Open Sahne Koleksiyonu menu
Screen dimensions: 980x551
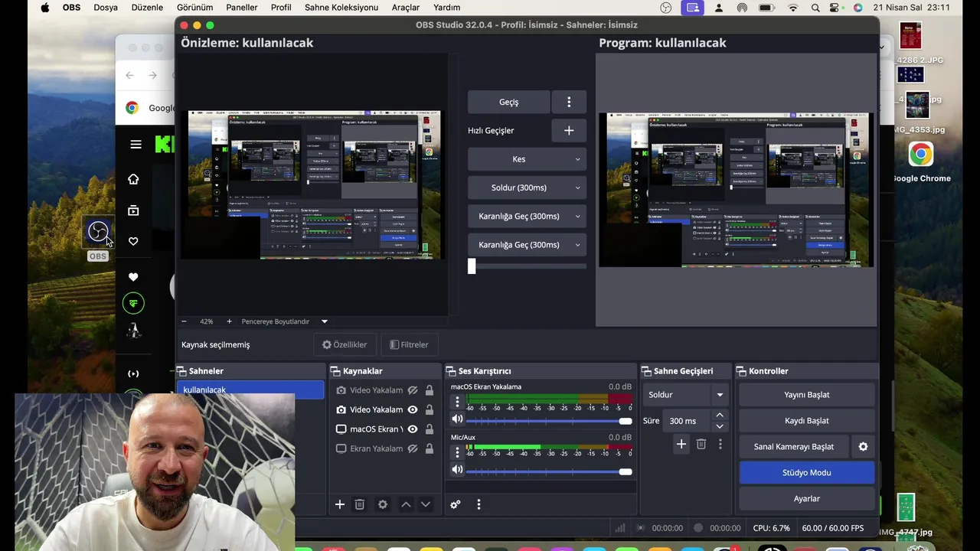[x=341, y=8]
